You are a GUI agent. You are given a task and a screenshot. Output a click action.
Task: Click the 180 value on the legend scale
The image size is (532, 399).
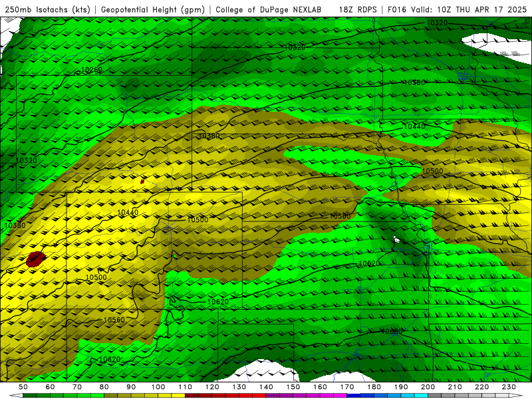click(374, 387)
